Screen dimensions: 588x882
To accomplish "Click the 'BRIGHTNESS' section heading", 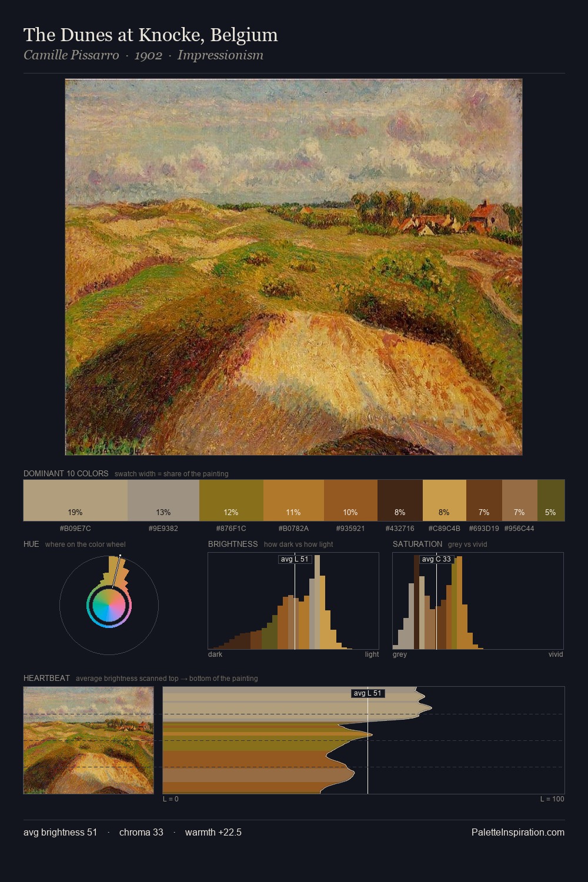I will click(x=233, y=544).
